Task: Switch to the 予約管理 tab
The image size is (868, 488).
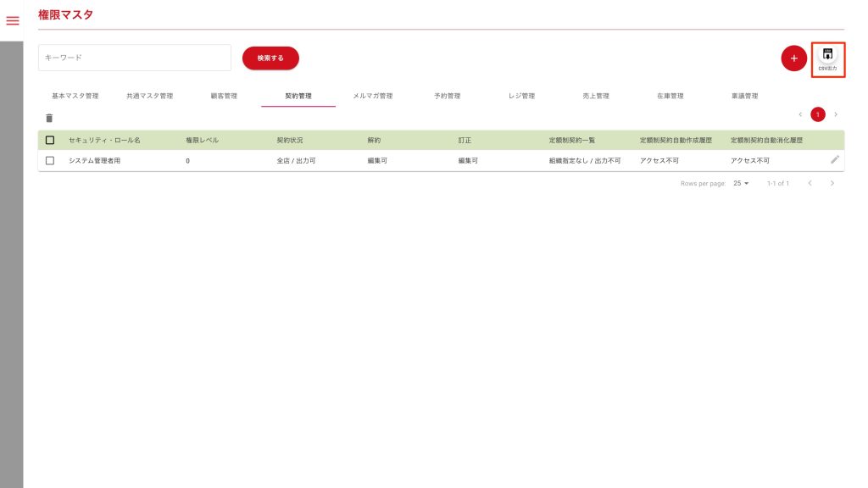Action: click(447, 97)
